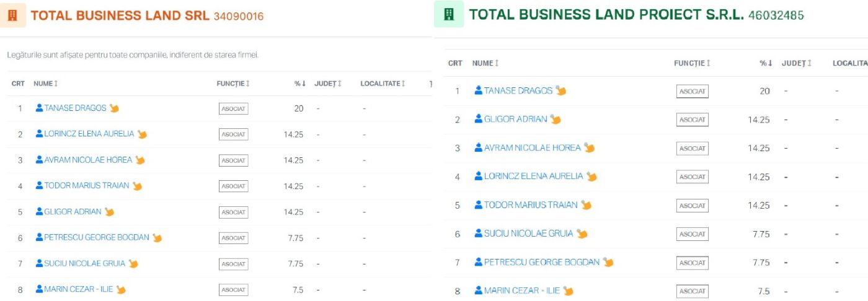Image resolution: width=868 pixels, height=301 pixels.
Task: Sort right table by % column
Action: pyautogui.click(x=766, y=63)
